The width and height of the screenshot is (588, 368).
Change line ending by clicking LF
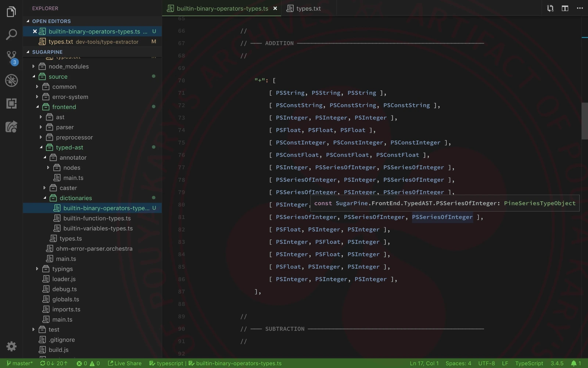(505, 363)
